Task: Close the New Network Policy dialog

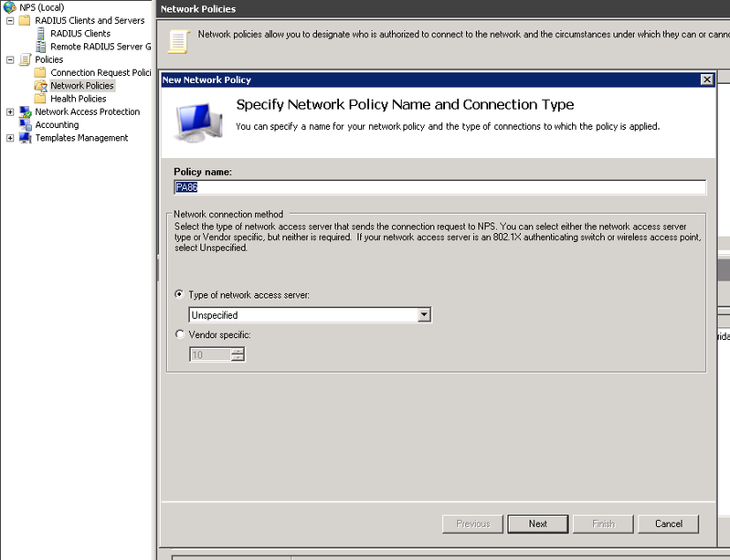Action: tap(707, 79)
